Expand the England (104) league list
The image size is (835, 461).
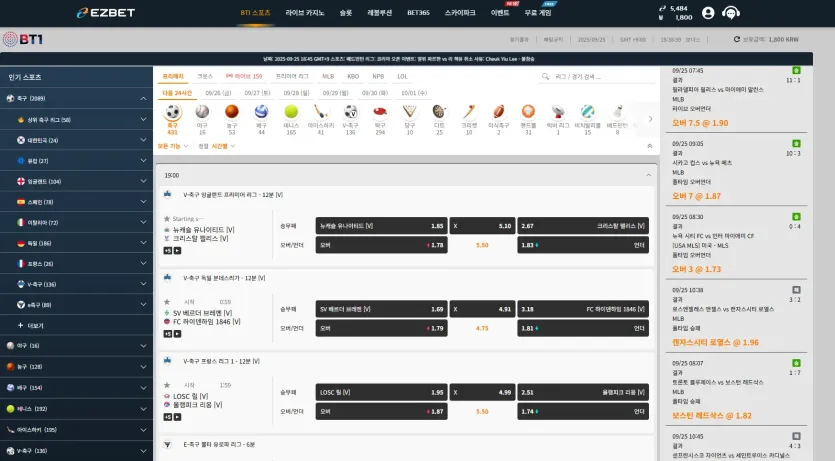[x=143, y=181]
